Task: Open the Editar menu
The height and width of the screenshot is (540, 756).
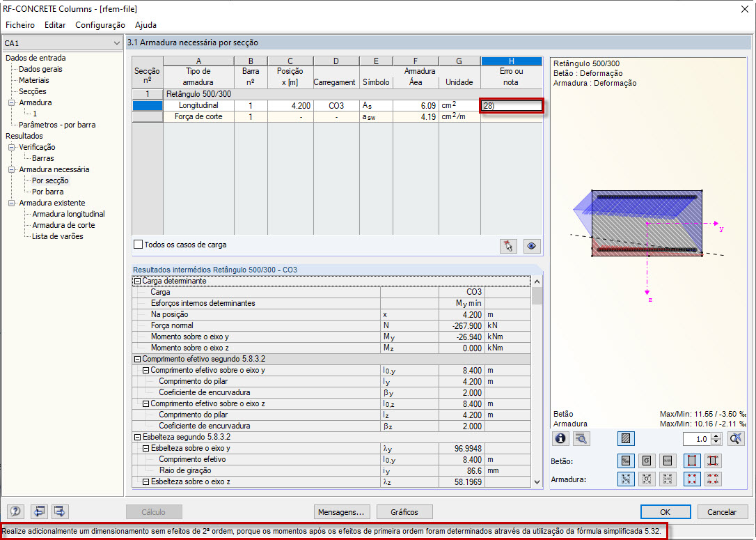Action: click(55, 25)
